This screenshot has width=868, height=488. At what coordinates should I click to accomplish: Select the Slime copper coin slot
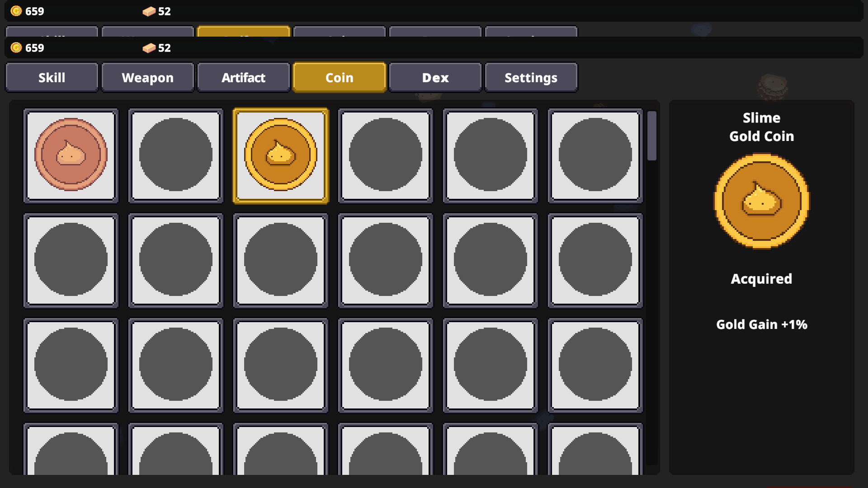click(x=71, y=155)
